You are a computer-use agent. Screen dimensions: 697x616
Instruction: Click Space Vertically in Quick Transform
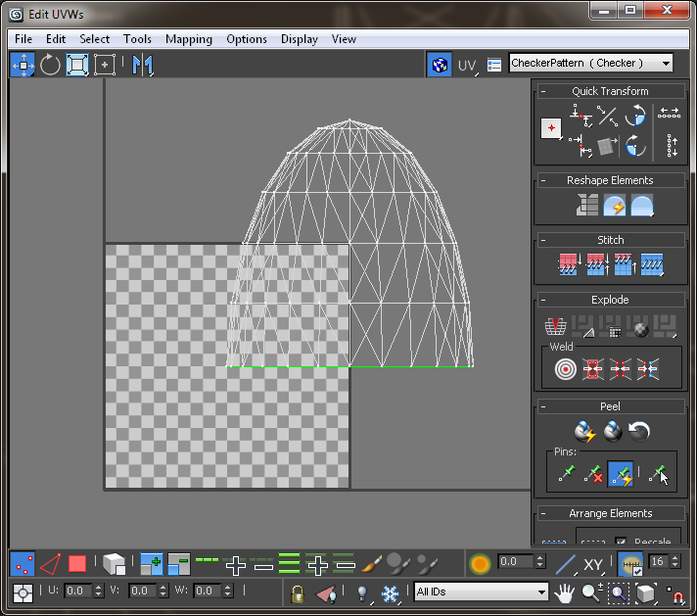pyautogui.click(x=673, y=146)
